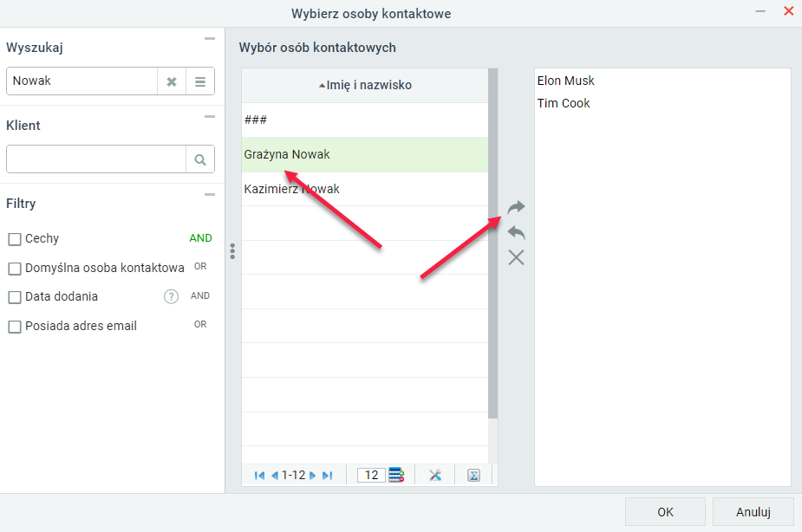
Task: Click the 1-12 page range indicator
Action: pos(293,476)
